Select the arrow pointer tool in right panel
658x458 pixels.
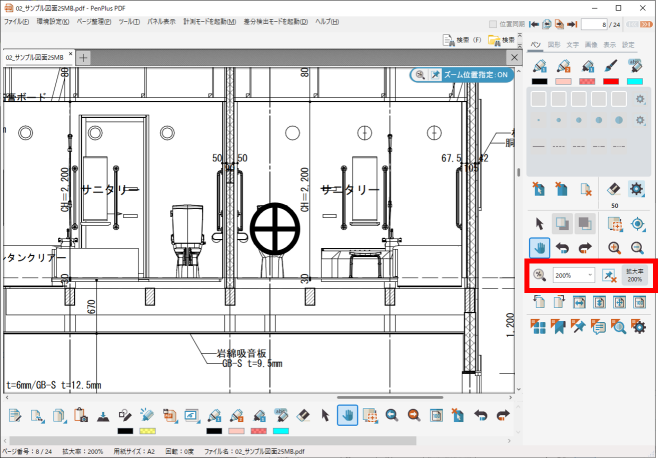539,223
